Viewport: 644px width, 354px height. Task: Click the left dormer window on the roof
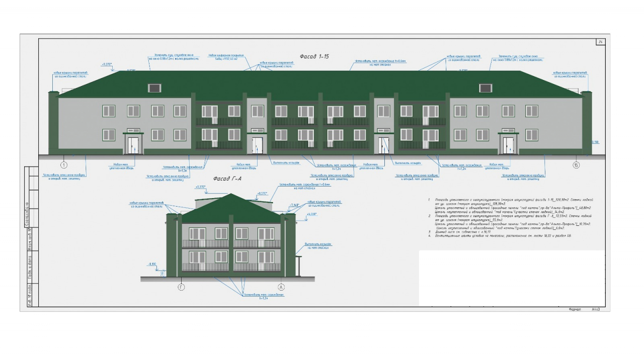[154, 88]
